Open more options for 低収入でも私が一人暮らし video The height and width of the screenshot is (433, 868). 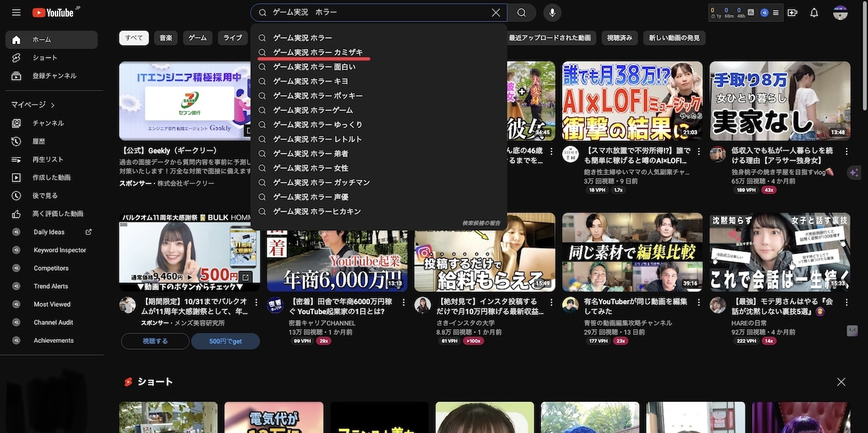847,151
